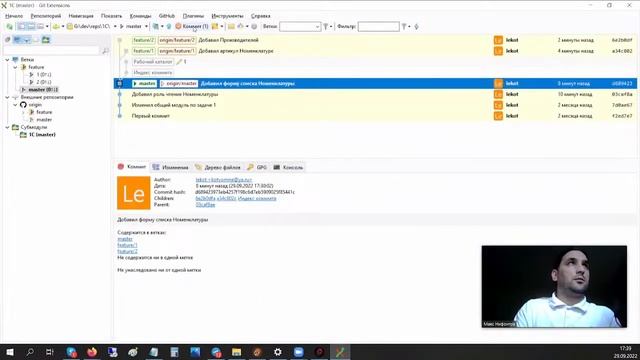Open the master branch link under Содержится в ветках

[x=125, y=239]
